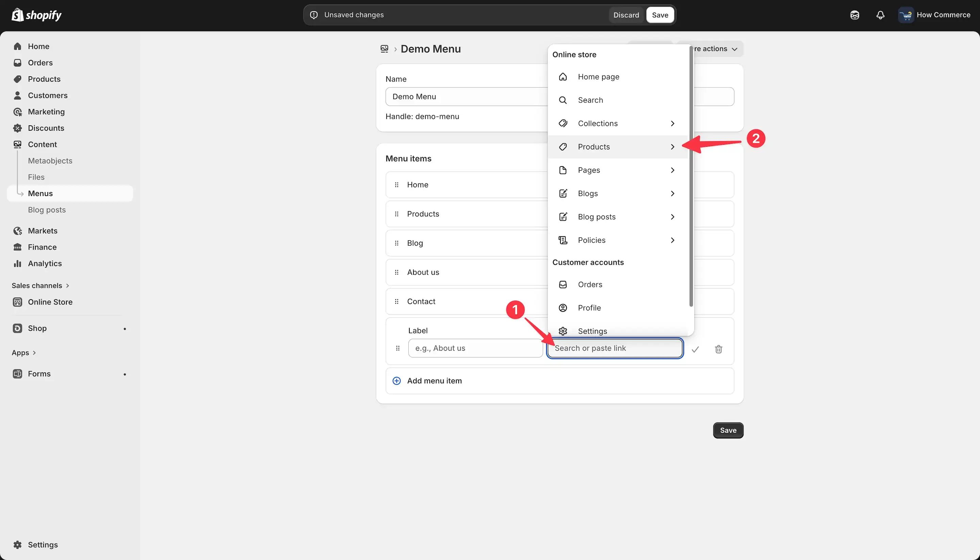Click the Shopify logo
Screen dimensions: 980x560
(36, 15)
